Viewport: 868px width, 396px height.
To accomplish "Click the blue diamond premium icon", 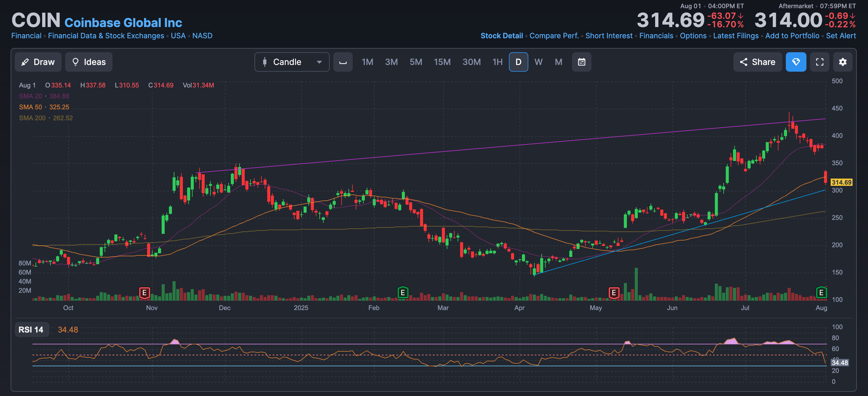I will 796,62.
